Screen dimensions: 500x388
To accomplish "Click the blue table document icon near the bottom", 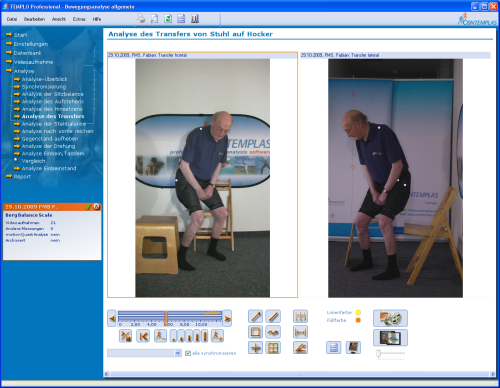I will pyautogui.click(x=334, y=348).
